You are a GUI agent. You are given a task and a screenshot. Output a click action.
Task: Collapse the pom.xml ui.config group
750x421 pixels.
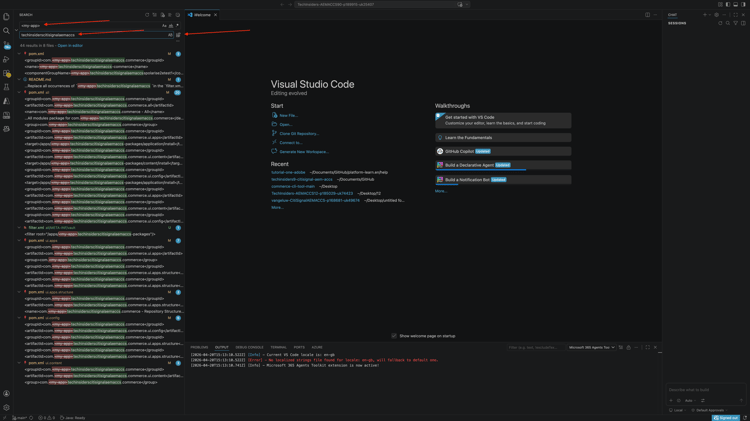pyautogui.click(x=19, y=318)
